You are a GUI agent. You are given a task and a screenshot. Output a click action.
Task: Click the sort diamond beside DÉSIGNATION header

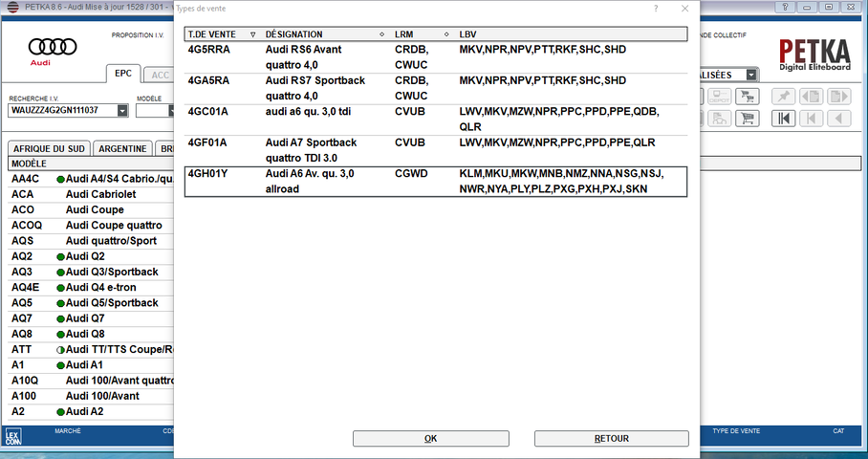(x=382, y=34)
